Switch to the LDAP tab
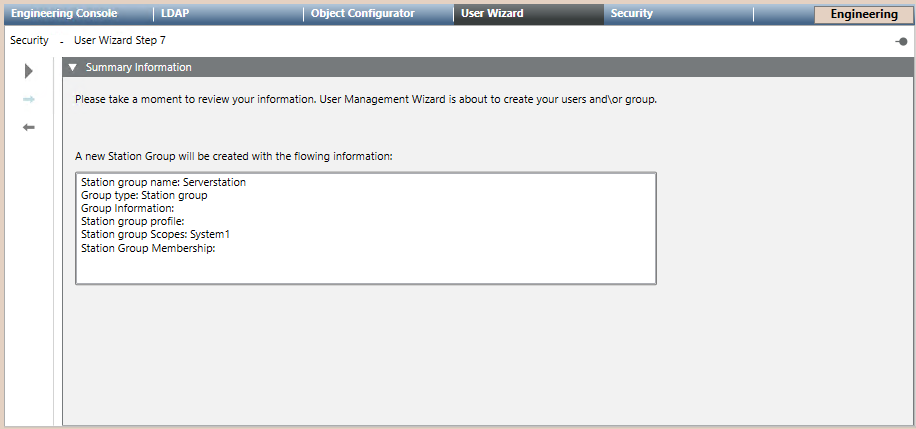 [175, 14]
